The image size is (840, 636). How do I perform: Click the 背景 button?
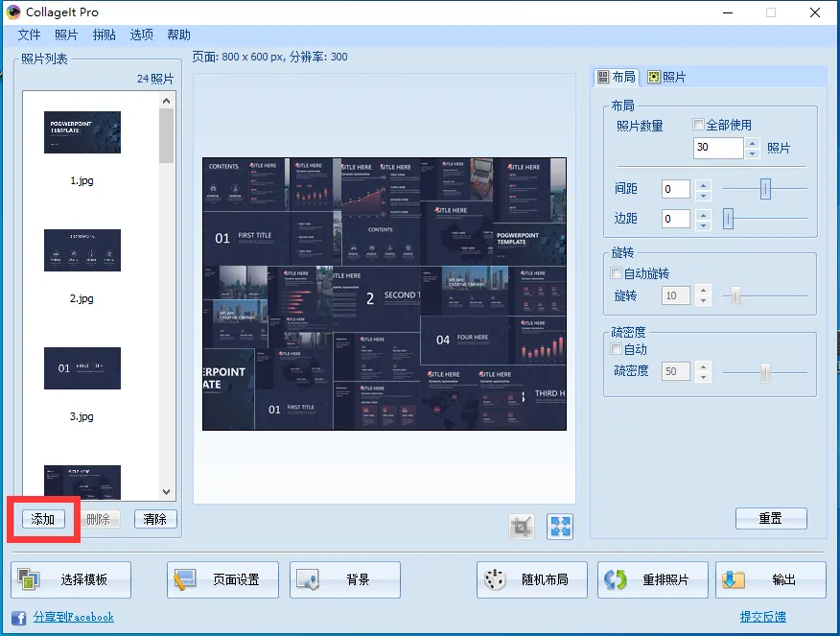pyautogui.click(x=345, y=579)
